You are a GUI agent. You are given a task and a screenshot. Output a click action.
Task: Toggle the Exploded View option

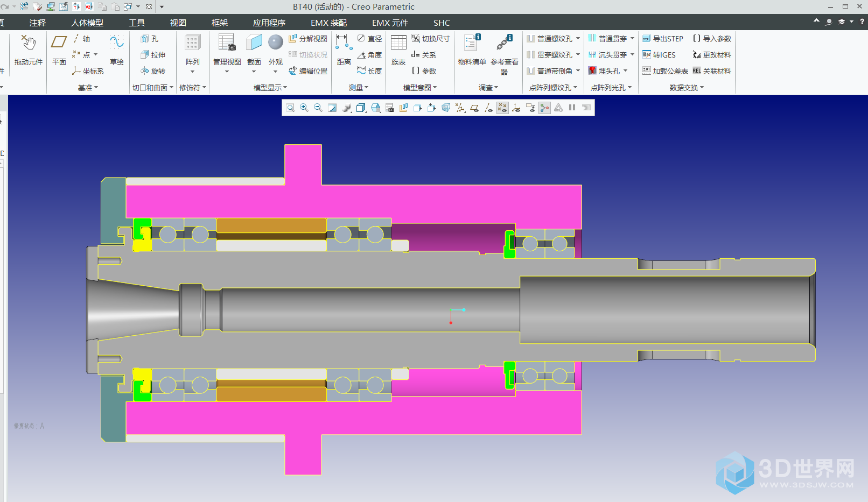308,39
